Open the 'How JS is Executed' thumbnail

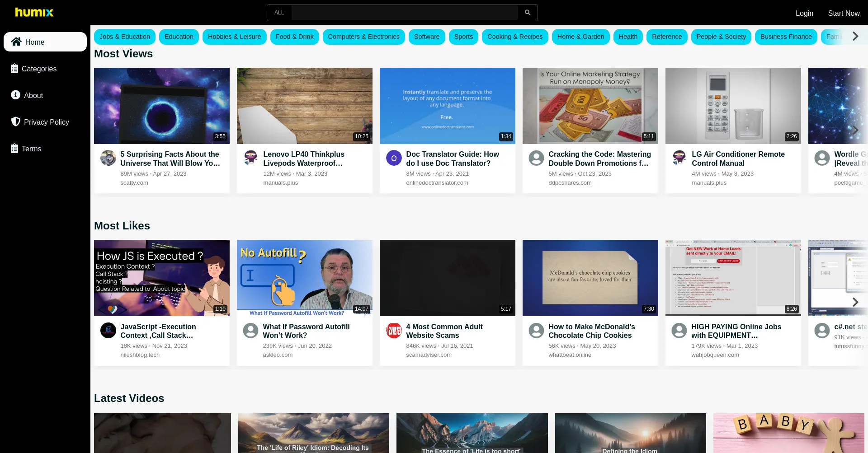pos(162,278)
